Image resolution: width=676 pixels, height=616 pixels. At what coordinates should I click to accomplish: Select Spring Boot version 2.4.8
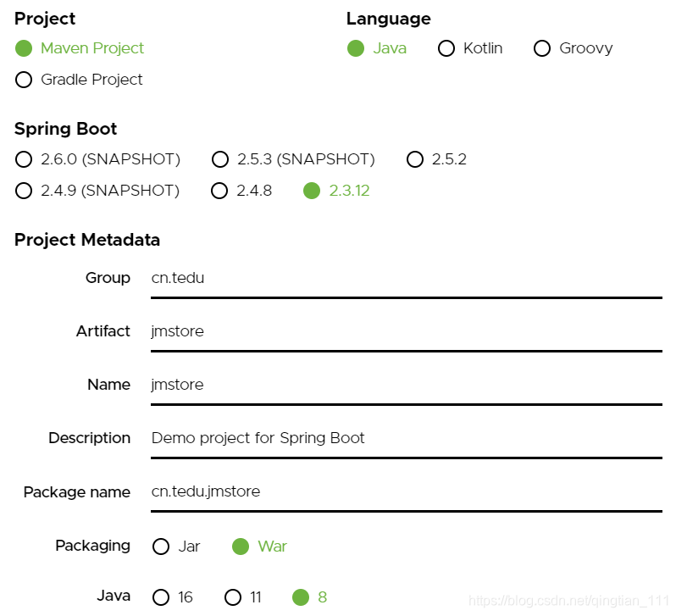point(219,191)
